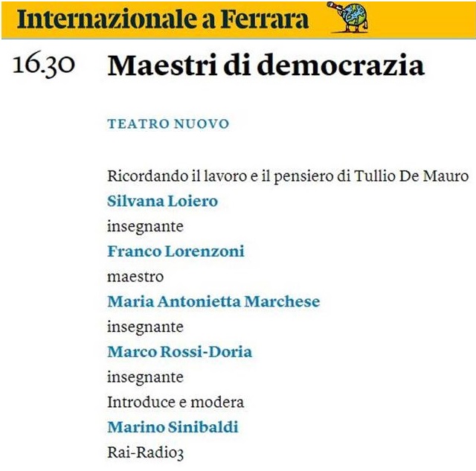Open Franco Lorenzoni's speaker page

pyautogui.click(x=176, y=251)
